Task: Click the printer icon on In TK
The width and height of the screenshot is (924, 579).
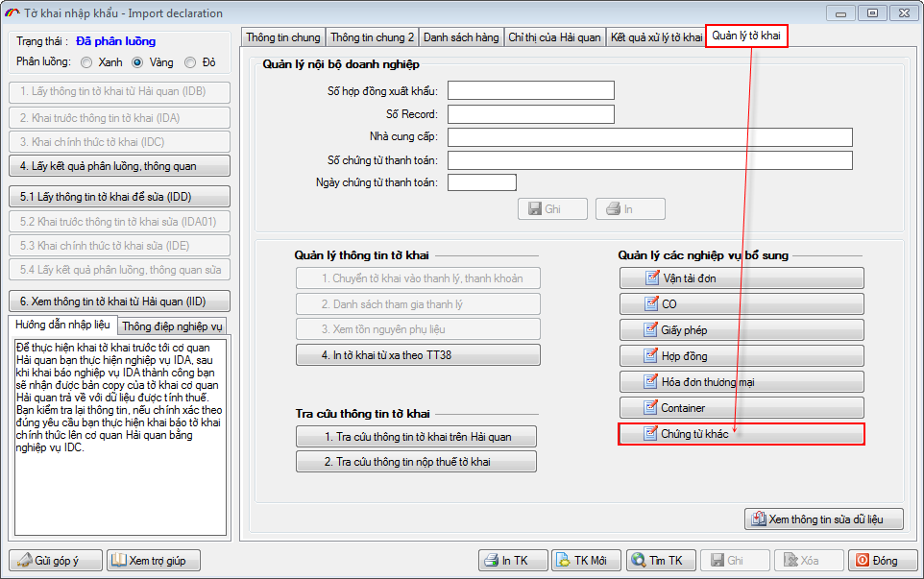Action: [490, 561]
